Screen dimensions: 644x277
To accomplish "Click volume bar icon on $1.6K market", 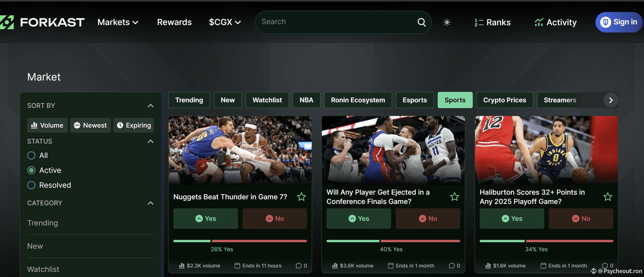I will (488, 265).
